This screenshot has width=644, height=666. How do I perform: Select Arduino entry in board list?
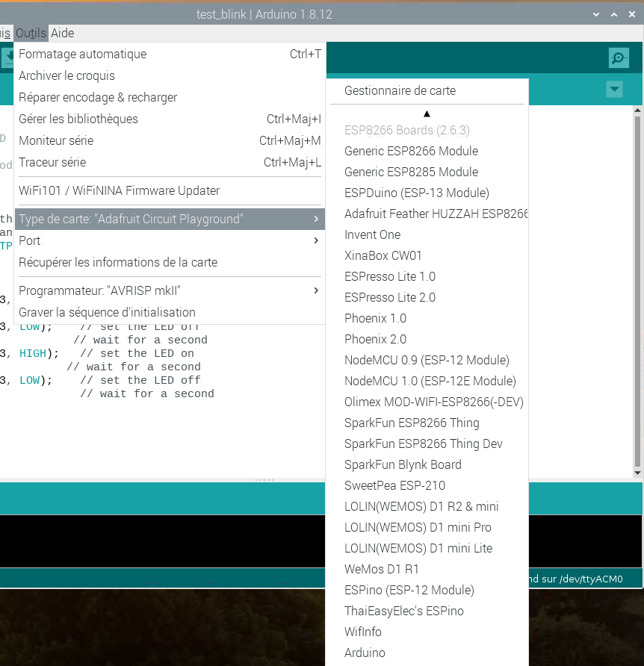click(x=427, y=653)
